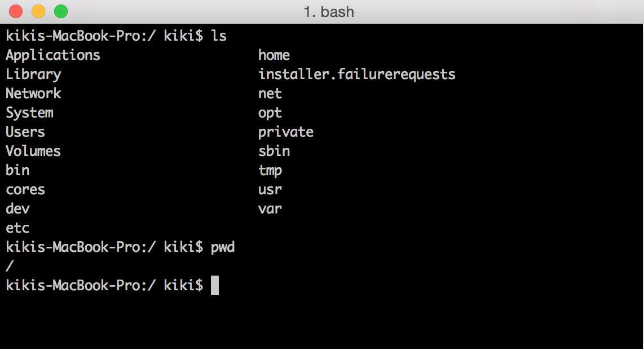This screenshot has height=349, width=644.
Task: Click the typed ls command
Action: (x=219, y=36)
